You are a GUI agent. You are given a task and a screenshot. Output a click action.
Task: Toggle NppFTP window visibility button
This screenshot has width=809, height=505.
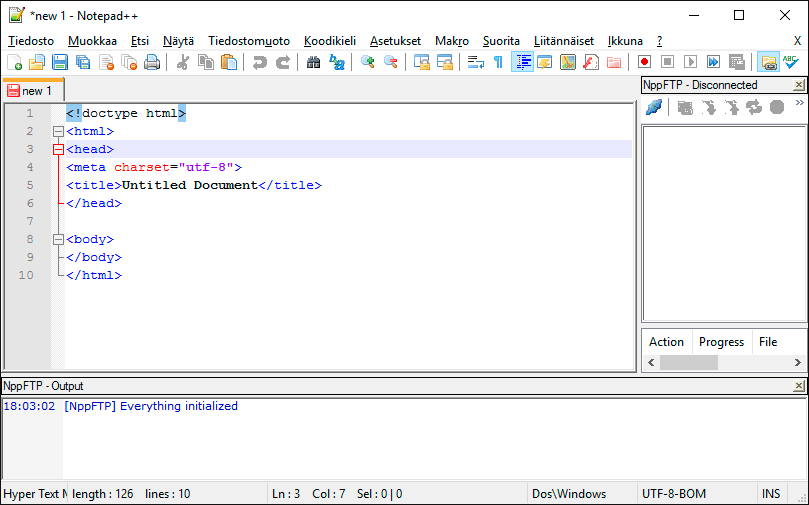pyautogui.click(x=768, y=62)
